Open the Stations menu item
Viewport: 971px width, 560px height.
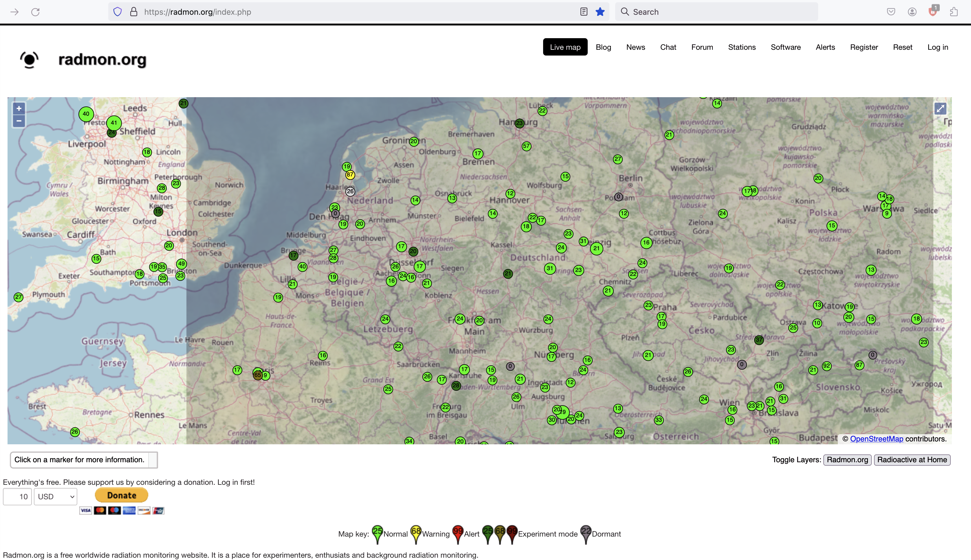point(742,47)
